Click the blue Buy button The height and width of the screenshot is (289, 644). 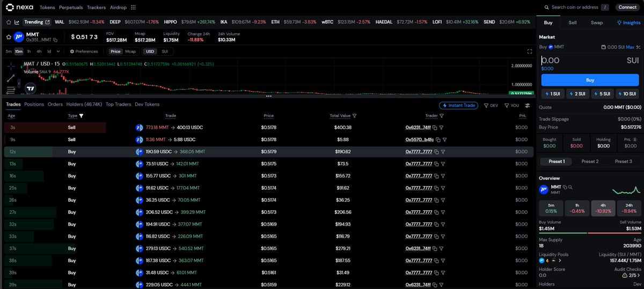(x=590, y=80)
